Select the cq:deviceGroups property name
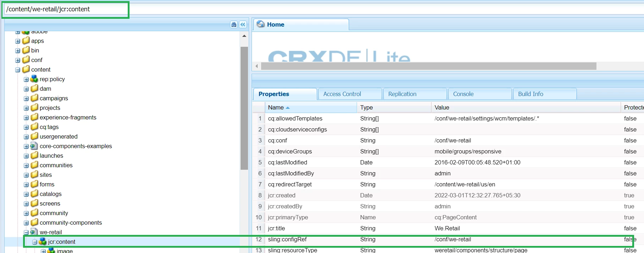Screen dimensions: 644x253 coord(290,151)
